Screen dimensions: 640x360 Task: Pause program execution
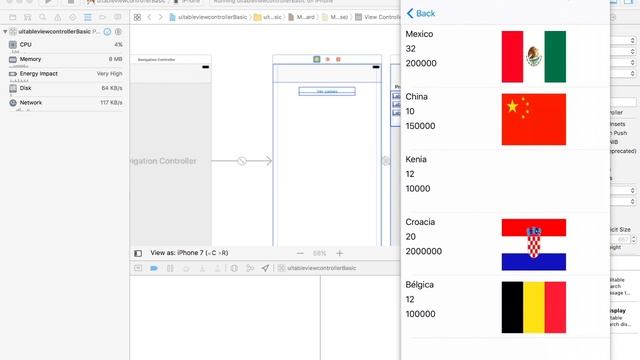tap(170, 268)
